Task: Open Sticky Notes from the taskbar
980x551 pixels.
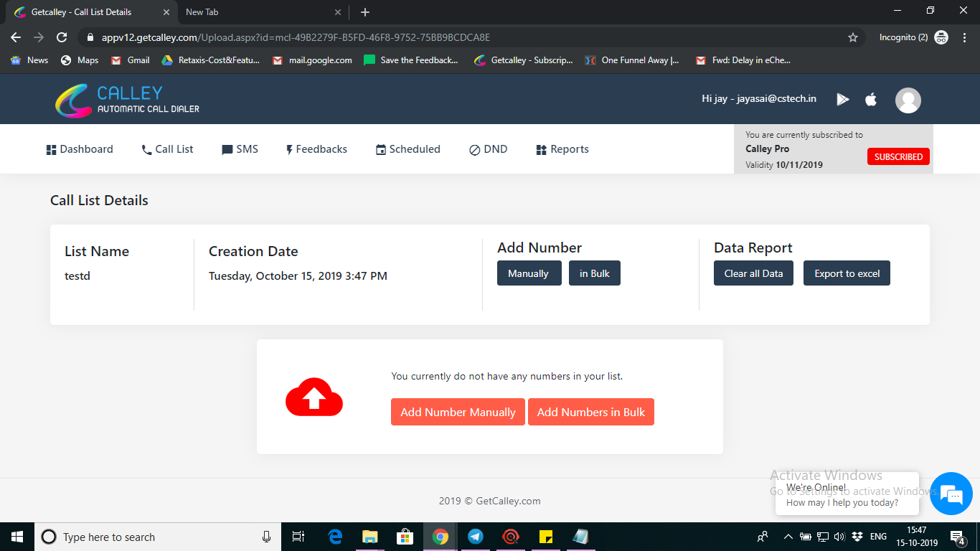Action: pos(546,537)
